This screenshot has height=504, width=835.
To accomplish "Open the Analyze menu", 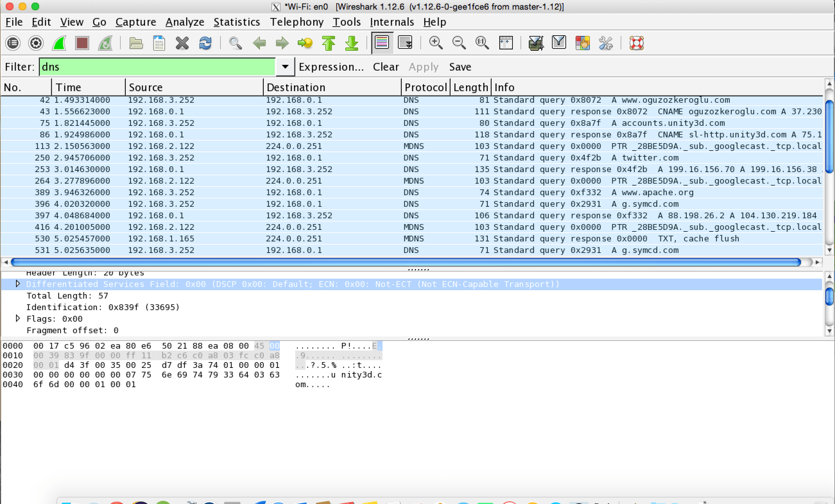I will pyautogui.click(x=185, y=22).
